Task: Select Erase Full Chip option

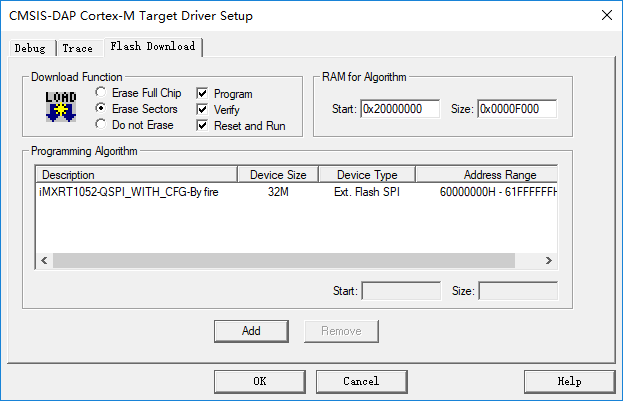Action: point(101,93)
